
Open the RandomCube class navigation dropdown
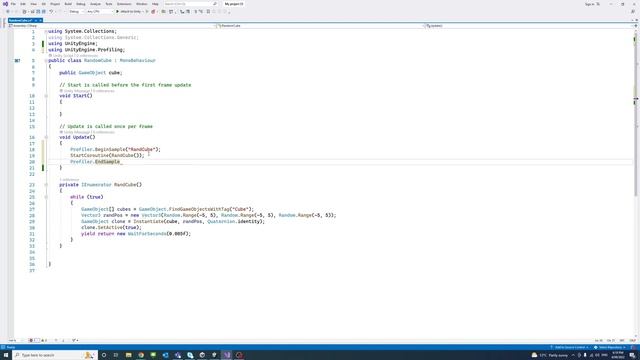click(x=319, y=26)
